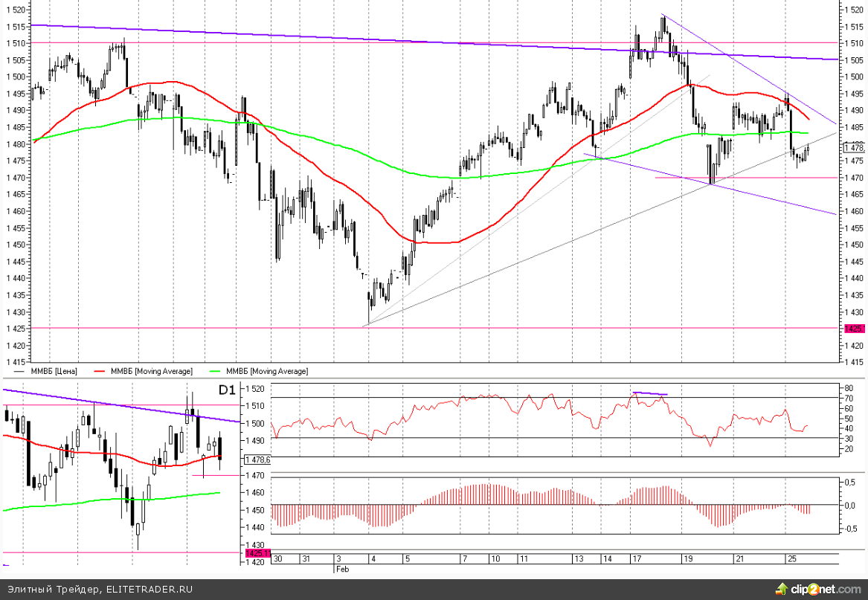This screenshot has width=868, height=600.
Task: Select date 17 on the time axis
Action: (637, 558)
